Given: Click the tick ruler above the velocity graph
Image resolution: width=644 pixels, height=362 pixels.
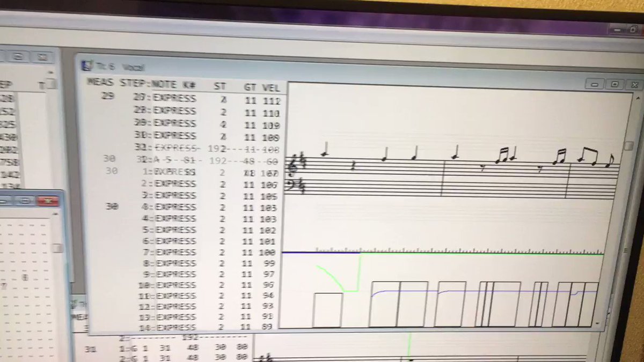Looking at the screenshot, I should 459,250.
